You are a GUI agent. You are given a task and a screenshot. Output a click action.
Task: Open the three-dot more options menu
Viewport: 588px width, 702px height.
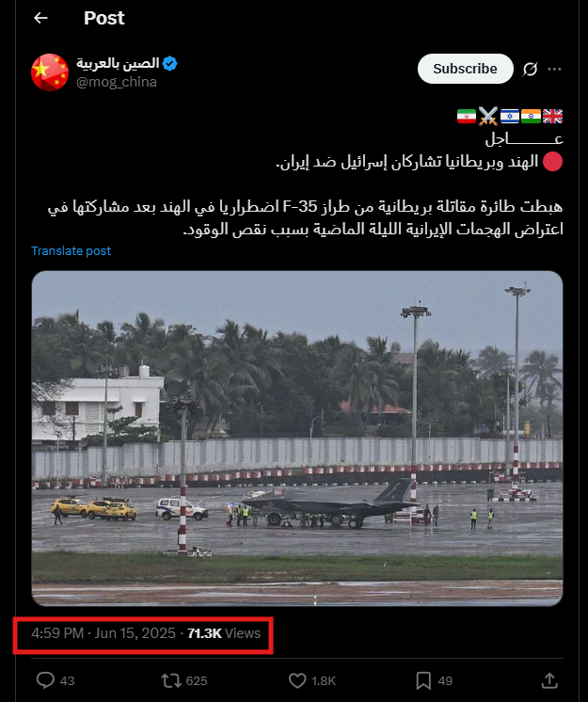point(554,69)
